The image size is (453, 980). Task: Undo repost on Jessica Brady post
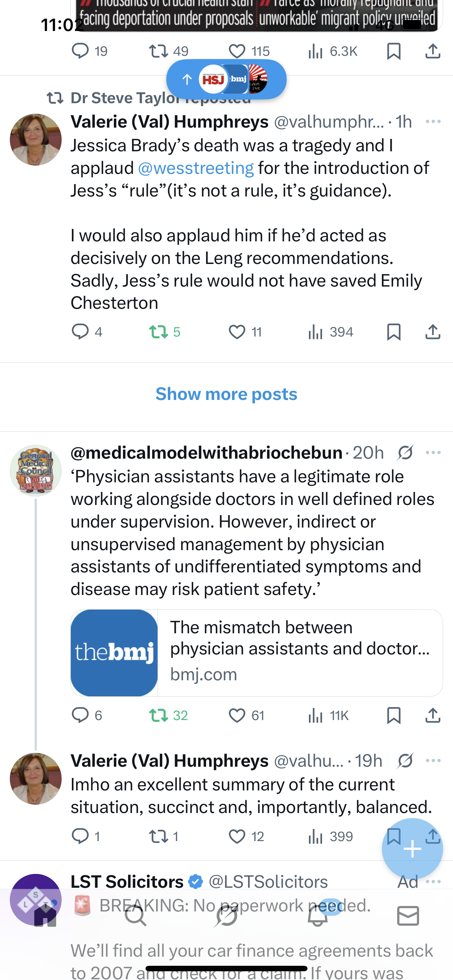pyautogui.click(x=158, y=332)
